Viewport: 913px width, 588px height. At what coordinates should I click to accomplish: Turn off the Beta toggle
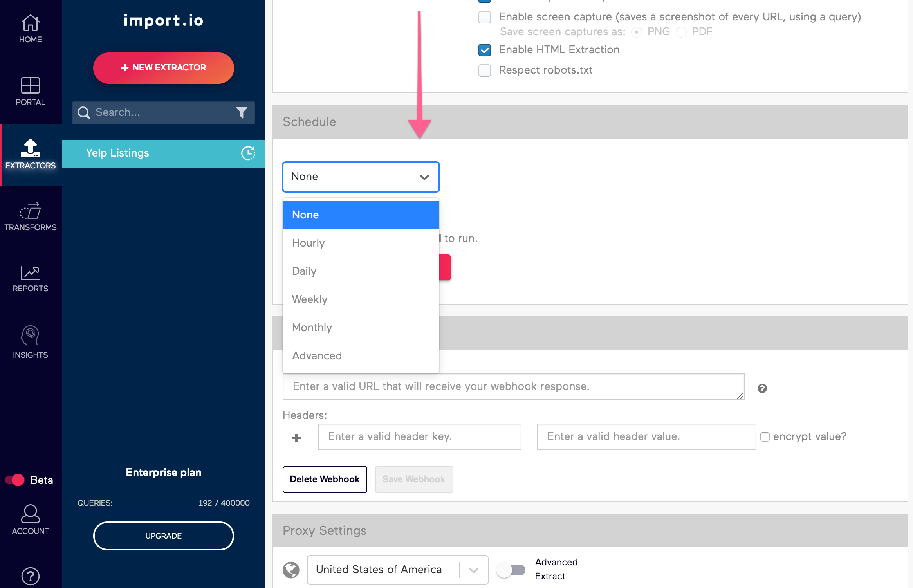click(15, 480)
